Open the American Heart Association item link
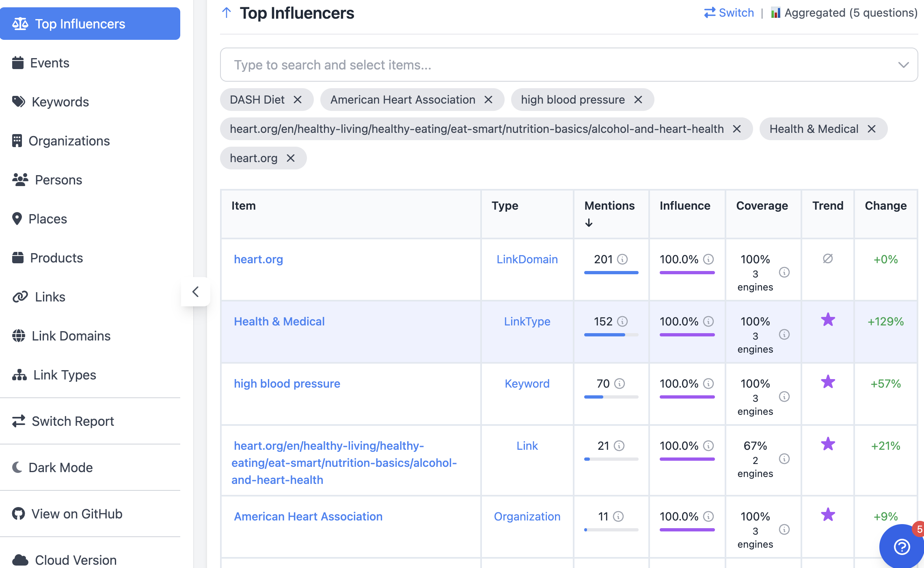The width and height of the screenshot is (924, 568). pos(308,516)
